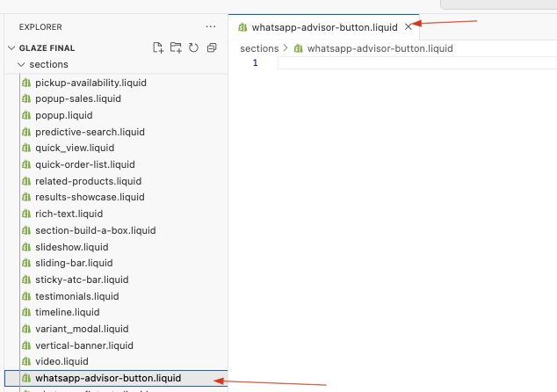The width and height of the screenshot is (557, 392).
Task: Click the sections breadcrumb
Action: 259,48
